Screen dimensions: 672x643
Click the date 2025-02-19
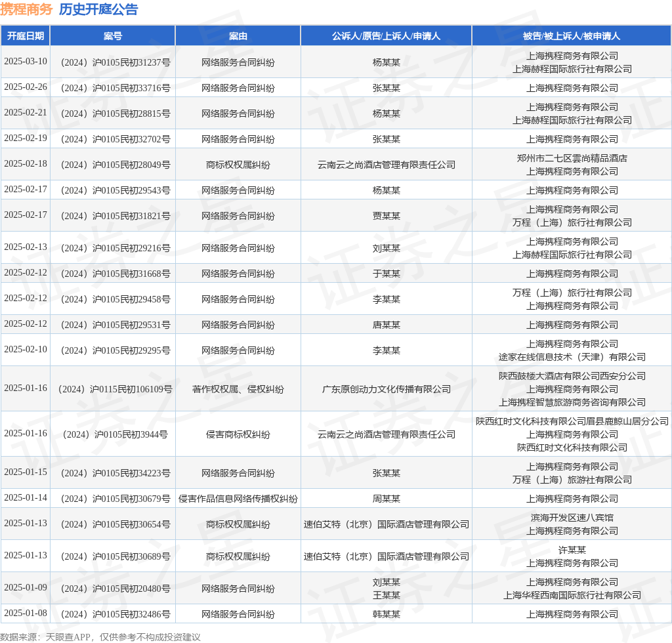(x=26, y=138)
